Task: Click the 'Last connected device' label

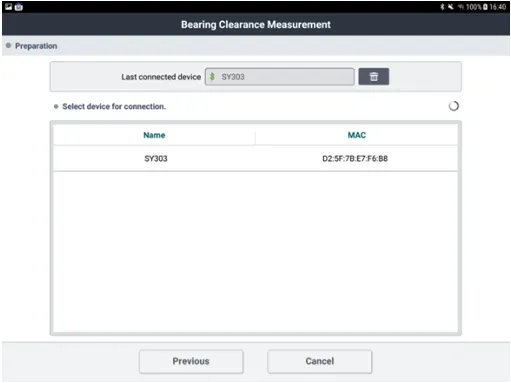Action: coord(161,77)
